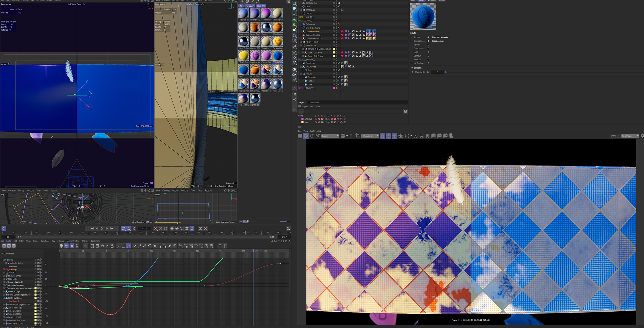Viewport: 644px width, 328px height.
Task: Click the frame-all icon in the F-Curve toolbar
Action: pos(92,246)
